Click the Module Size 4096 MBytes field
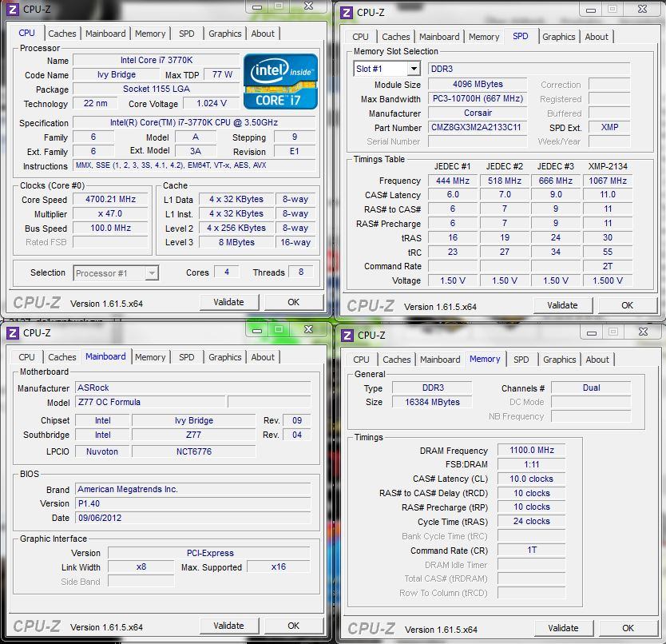Screen dimensions: 666x644 (478, 84)
